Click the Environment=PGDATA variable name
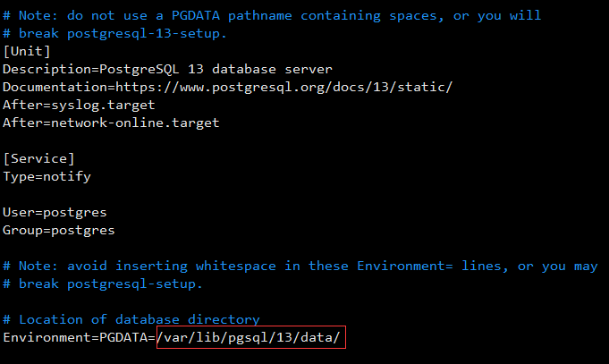 79,337
